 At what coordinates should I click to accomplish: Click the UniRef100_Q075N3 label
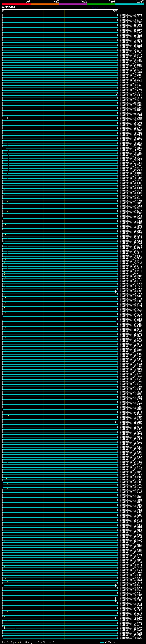coord(131,321)
